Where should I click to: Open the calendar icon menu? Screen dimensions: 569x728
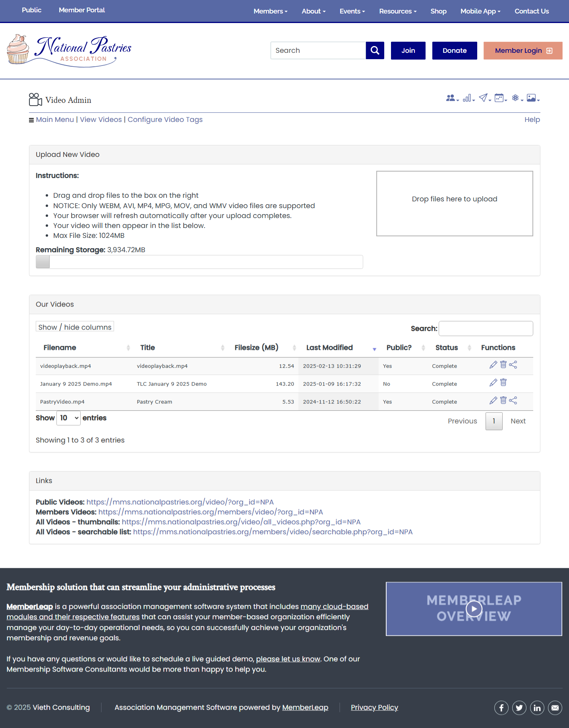click(x=501, y=98)
